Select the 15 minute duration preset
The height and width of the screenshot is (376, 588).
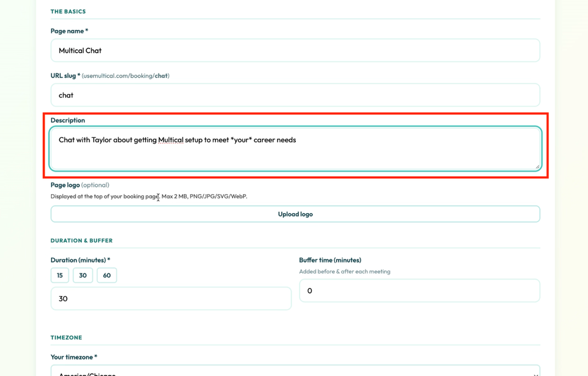click(x=59, y=275)
